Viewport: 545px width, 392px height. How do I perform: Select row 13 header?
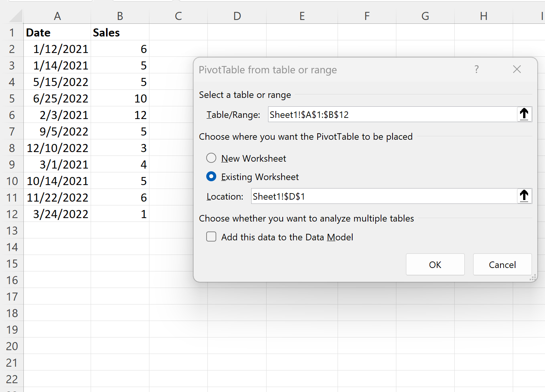12,230
